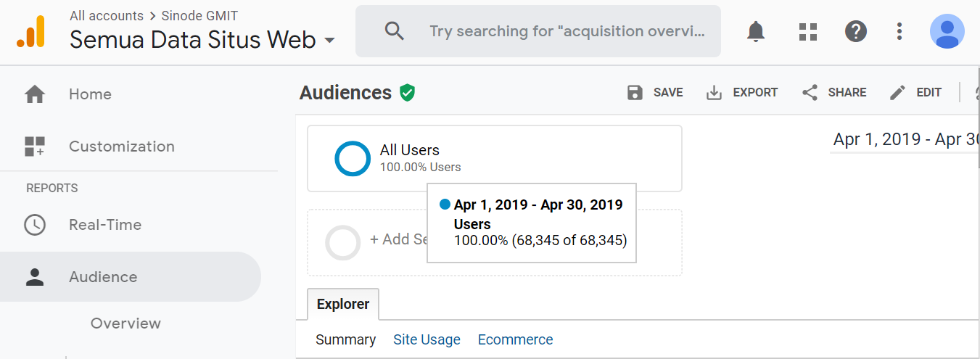Open the user account avatar

tap(947, 31)
